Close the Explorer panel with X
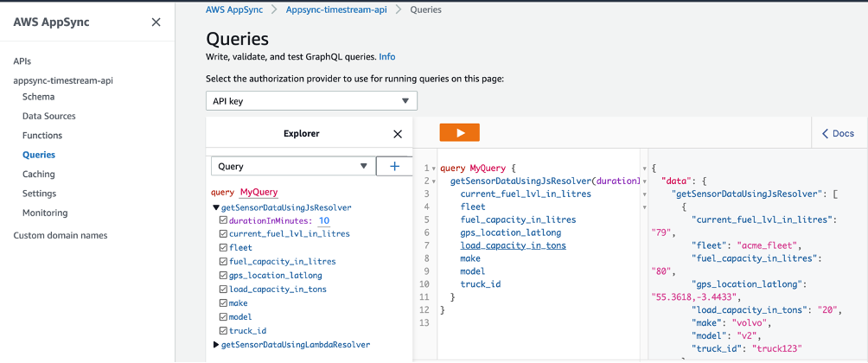 point(398,134)
